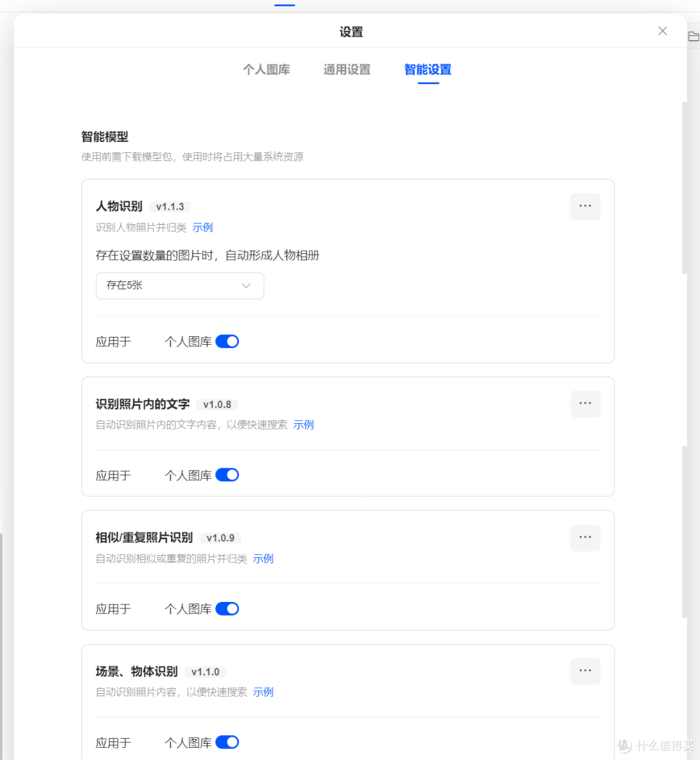Image resolution: width=700 pixels, height=760 pixels.
Task: Click the 识别照片内的文字 title
Action: pos(143,404)
